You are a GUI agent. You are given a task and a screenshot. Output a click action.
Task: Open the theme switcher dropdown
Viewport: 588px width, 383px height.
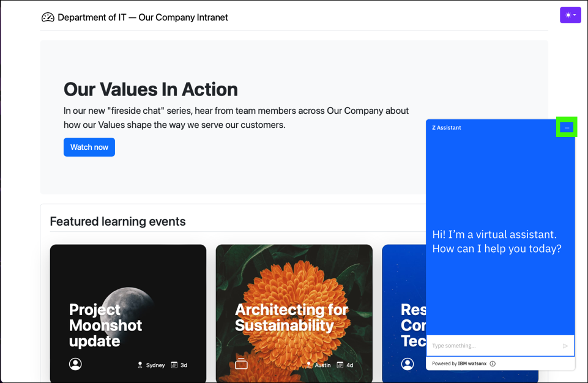tap(570, 15)
